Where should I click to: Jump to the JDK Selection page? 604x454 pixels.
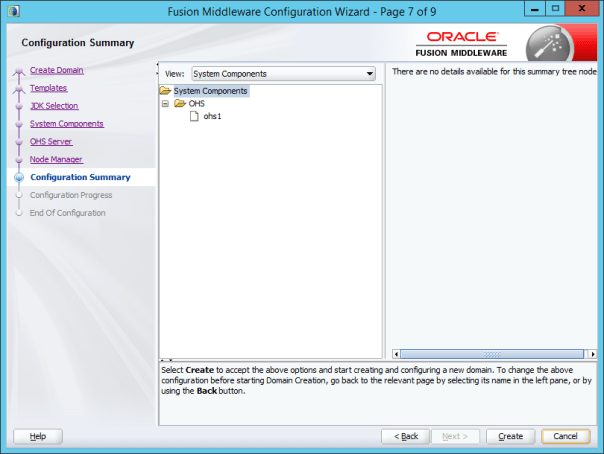pos(54,106)
